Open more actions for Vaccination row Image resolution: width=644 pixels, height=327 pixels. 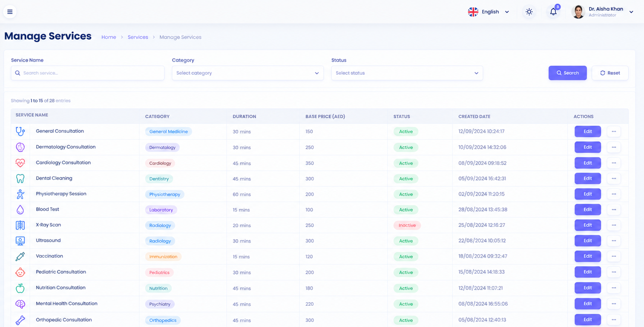(614, 256)
